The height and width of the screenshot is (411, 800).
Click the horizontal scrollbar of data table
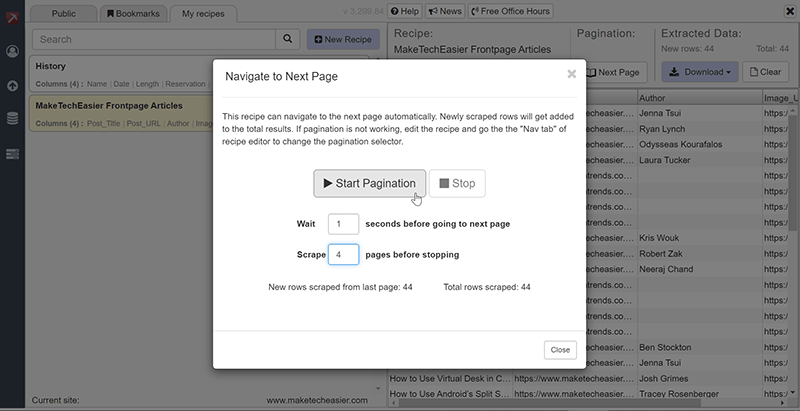click(549, 403)
